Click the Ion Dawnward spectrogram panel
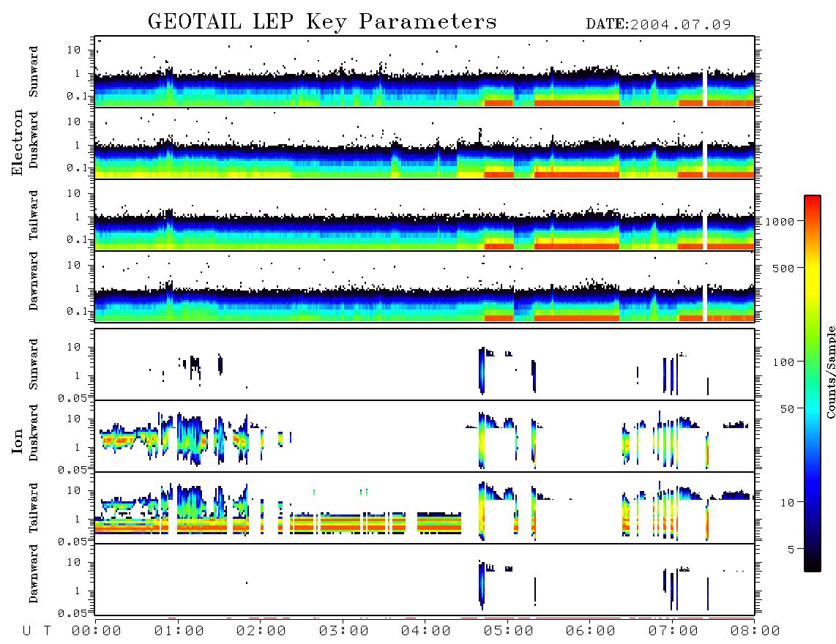 coord(425,580)
